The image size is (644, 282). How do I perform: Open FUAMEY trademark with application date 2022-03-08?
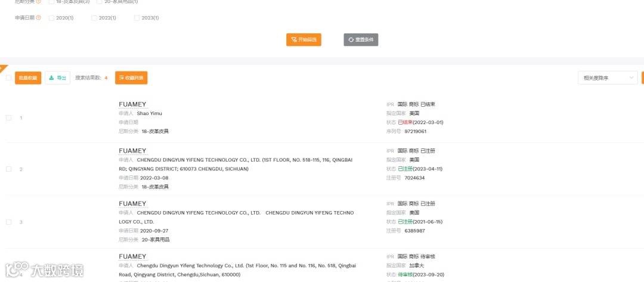click(x=132, y=151)
